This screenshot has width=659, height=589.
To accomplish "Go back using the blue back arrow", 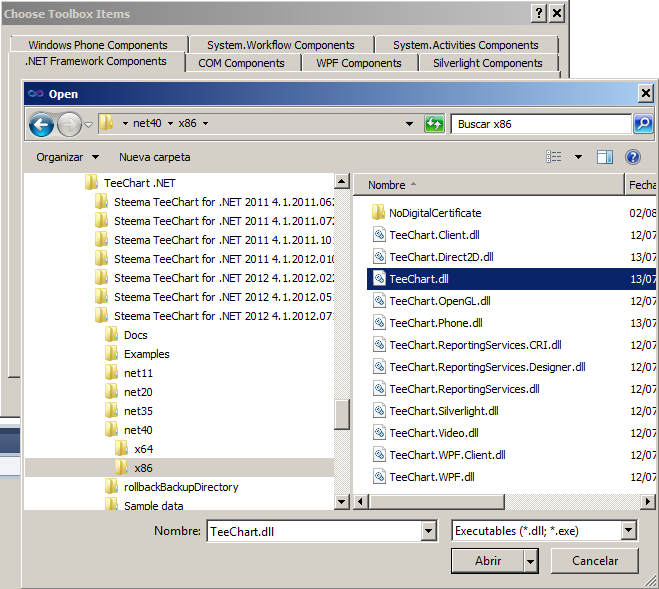I will tap(41, 124).
